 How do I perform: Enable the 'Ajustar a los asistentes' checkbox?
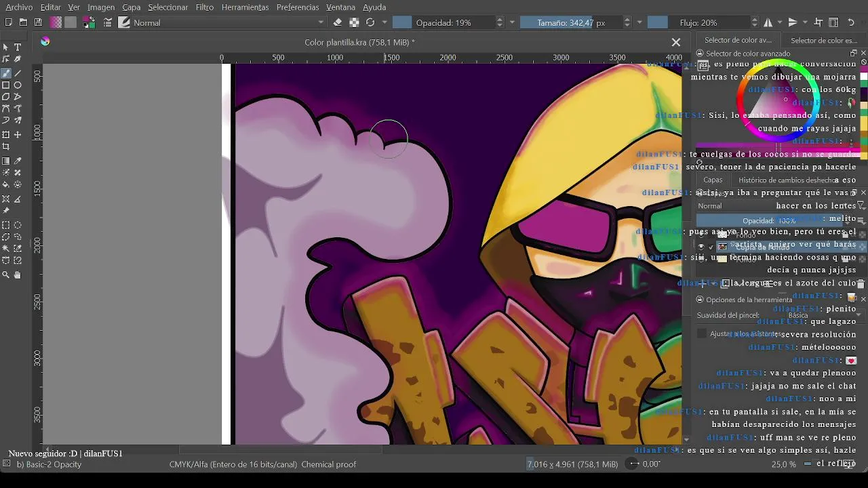(x=702, y=333)
